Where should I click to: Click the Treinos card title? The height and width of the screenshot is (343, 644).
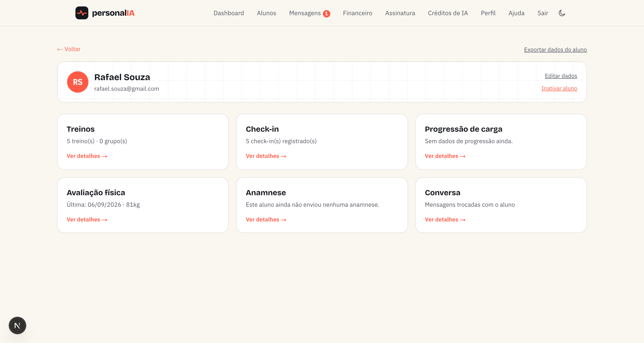click(80, 129)
